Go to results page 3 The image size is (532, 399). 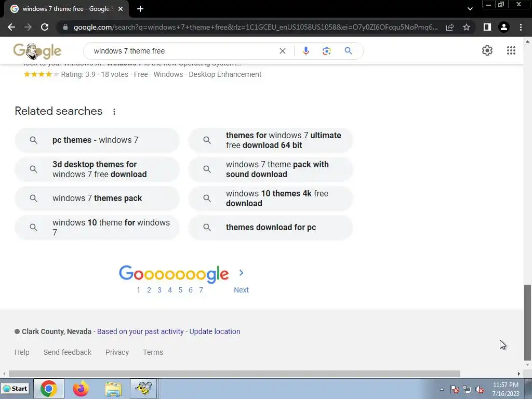(x=159, y=290)
